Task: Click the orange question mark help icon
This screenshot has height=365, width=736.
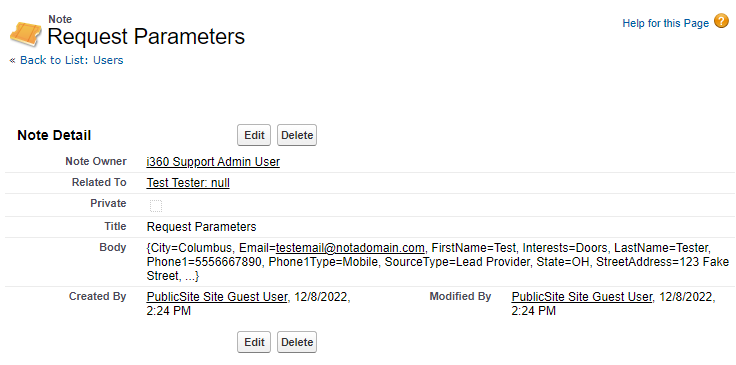Action: coord(721,21)
